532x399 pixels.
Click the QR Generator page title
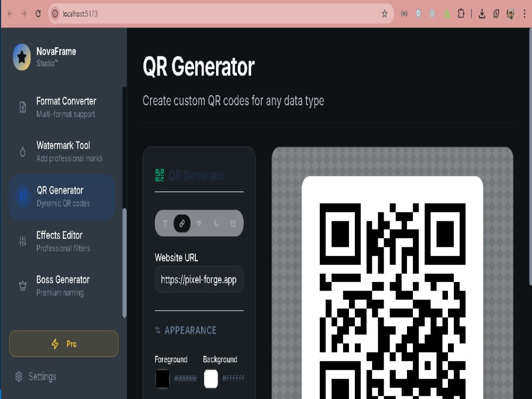pyautogui.click(x=198, y=66)
